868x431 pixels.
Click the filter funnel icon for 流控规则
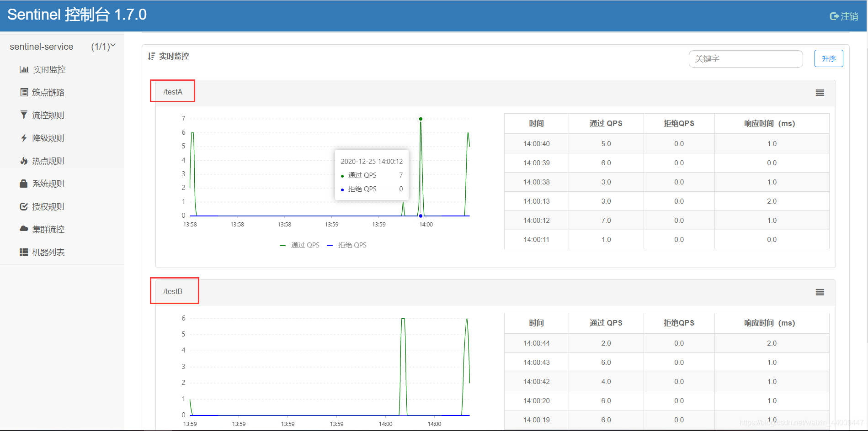pos(24,115)
